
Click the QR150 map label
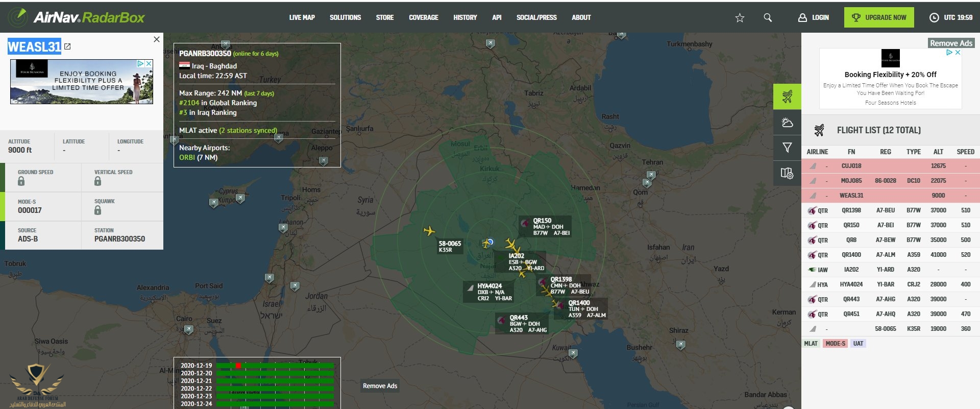[x=545, y=227]
